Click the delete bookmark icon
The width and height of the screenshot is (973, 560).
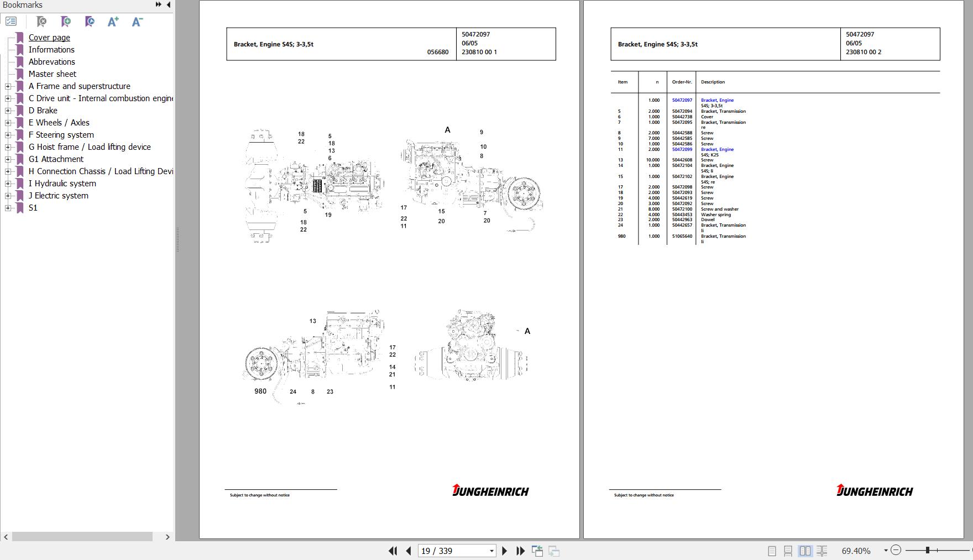[41, 22]
